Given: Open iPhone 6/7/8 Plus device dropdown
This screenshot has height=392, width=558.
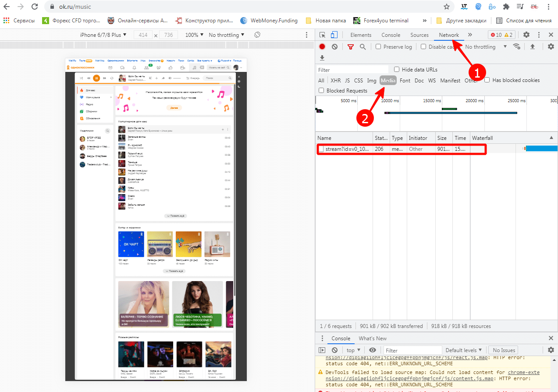Looking at the screenshot, I should click(103, 35).
